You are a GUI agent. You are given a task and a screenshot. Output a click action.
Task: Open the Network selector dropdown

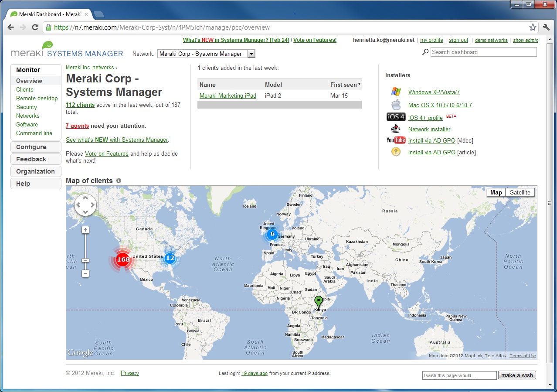(206, 54)
